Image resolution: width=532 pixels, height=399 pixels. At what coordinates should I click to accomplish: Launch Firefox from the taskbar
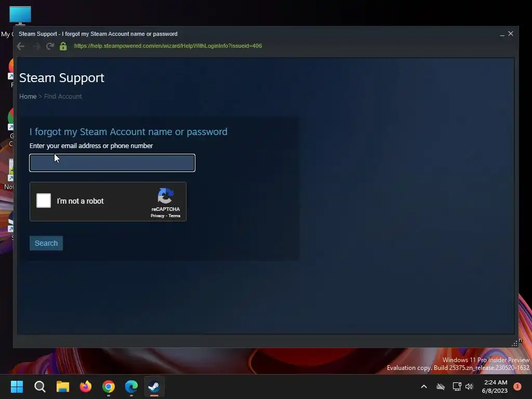click(x=86, y=387)
